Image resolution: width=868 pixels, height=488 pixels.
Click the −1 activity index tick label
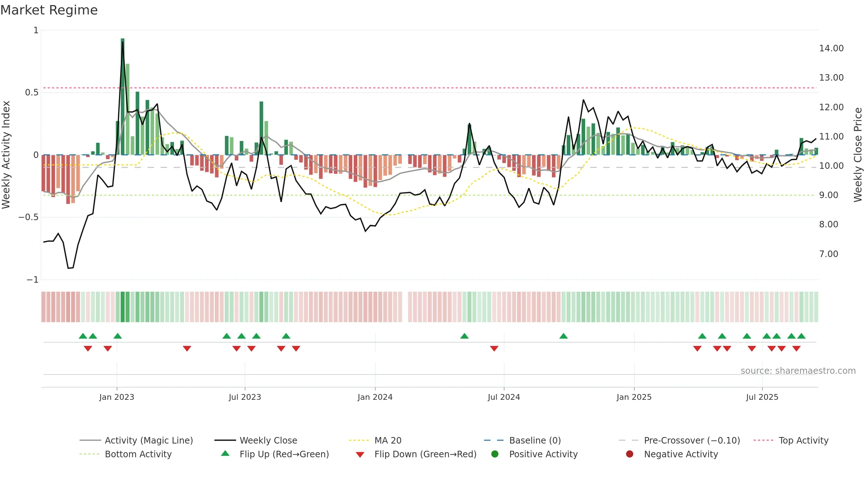(32, 280)
